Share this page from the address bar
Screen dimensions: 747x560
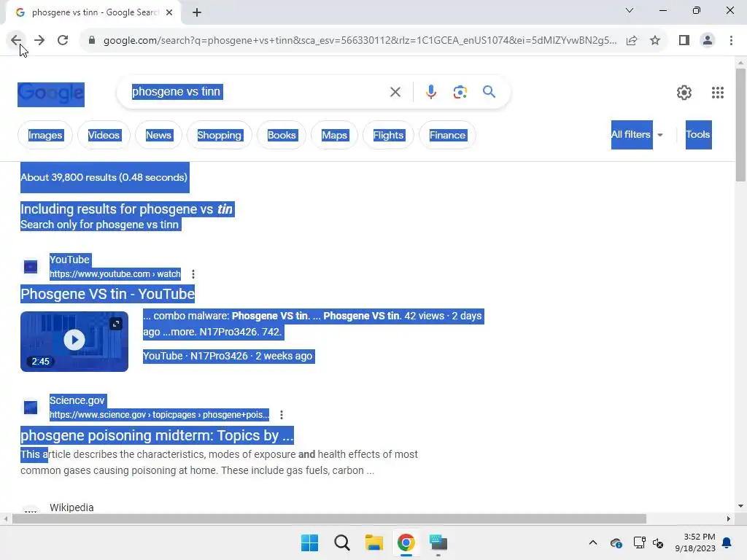click(x=632, y=41)
